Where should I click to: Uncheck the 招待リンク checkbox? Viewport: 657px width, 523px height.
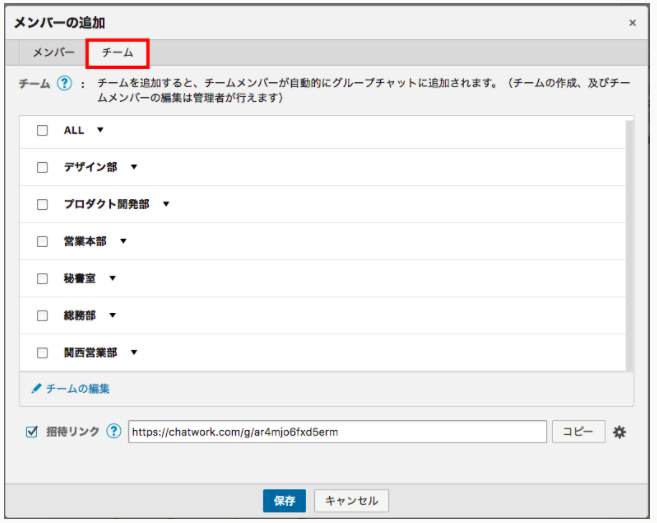tap(32, 432)
